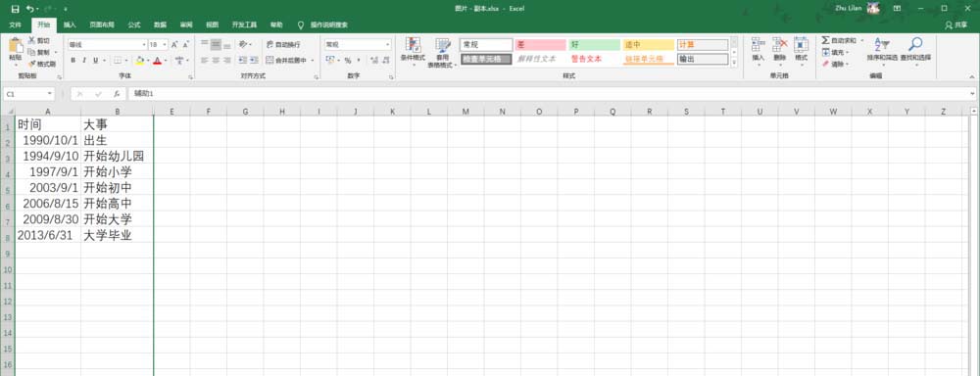
Task: Click the Name Box showing C1
Action: pyautogui.click(x=29, y=94)
